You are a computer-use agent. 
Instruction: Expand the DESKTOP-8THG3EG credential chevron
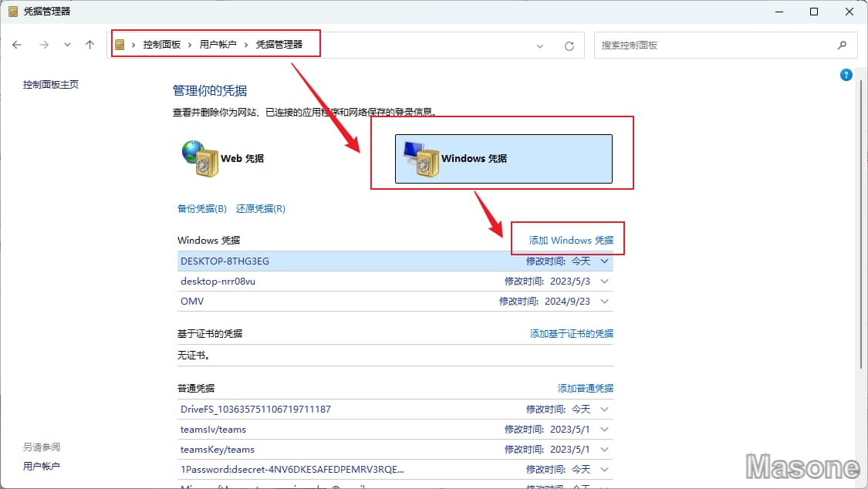(x=604, y=261)
